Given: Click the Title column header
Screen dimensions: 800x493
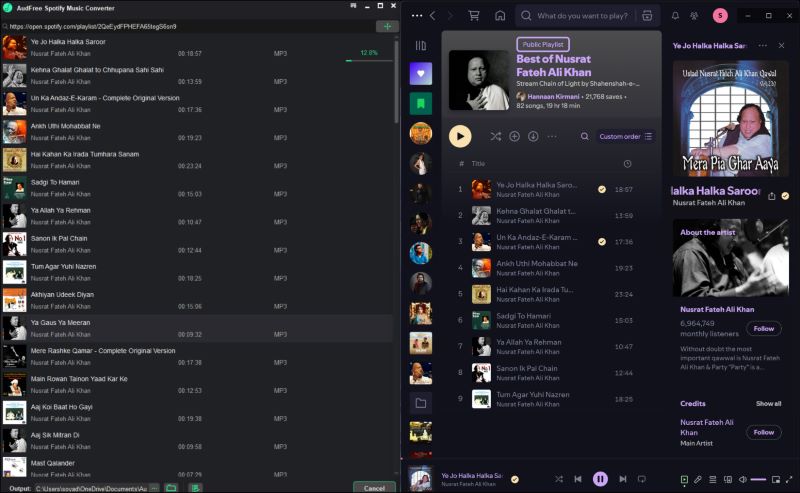Looking at the screenshot, I should 478,164.
